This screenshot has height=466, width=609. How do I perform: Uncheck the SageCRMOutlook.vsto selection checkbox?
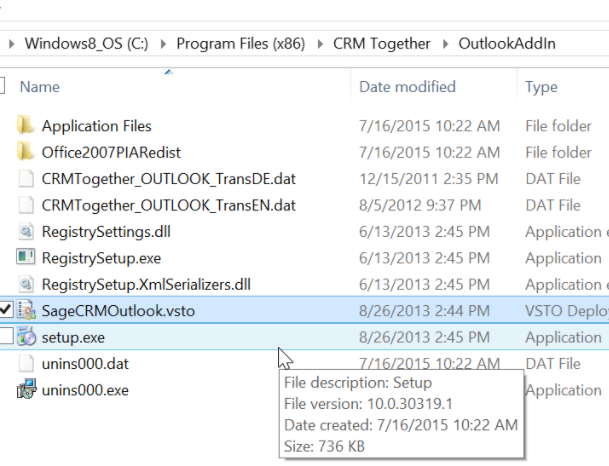(x=6, y=310)
